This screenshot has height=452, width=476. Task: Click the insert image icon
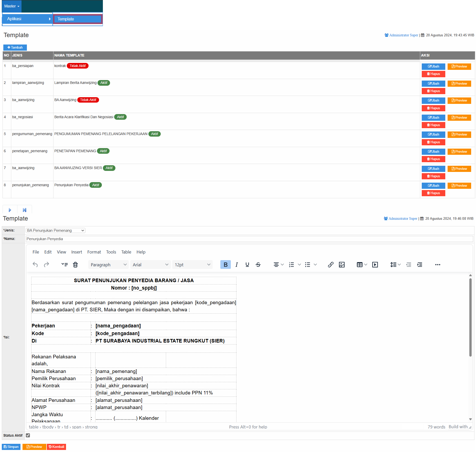[342, 264]
